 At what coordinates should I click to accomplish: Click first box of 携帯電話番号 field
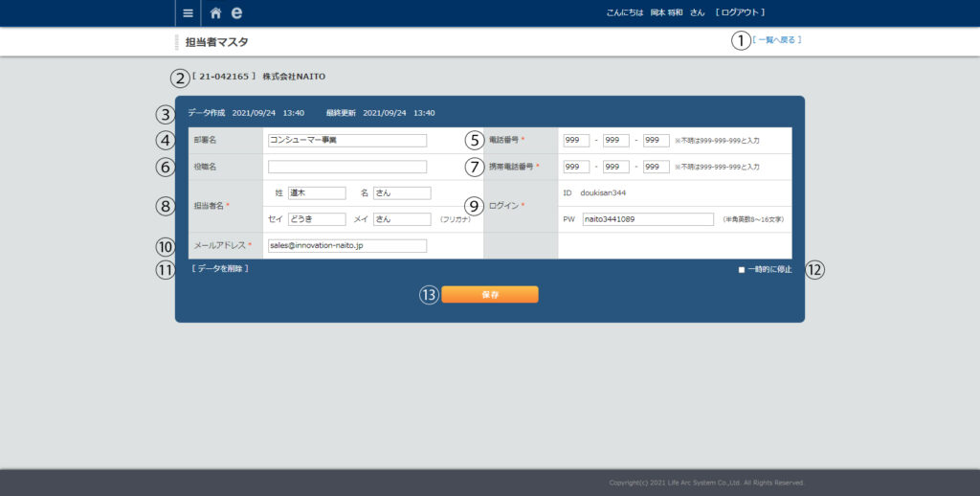pos(576,167)
